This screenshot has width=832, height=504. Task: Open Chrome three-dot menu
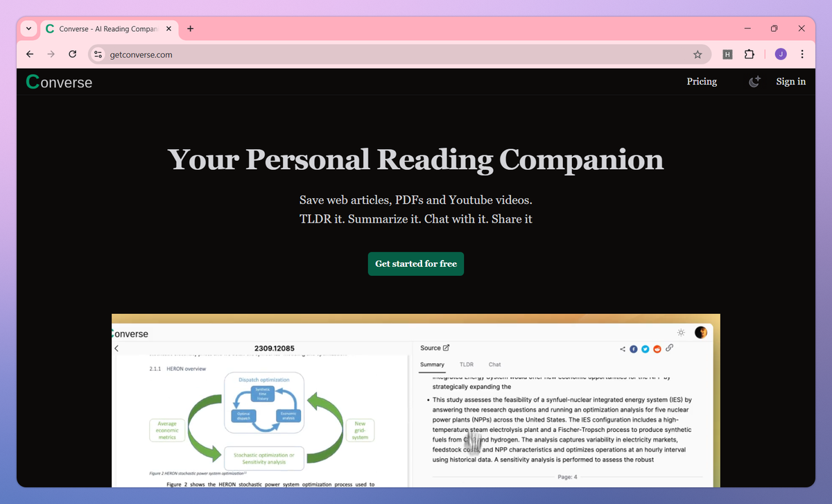(802, 54)
